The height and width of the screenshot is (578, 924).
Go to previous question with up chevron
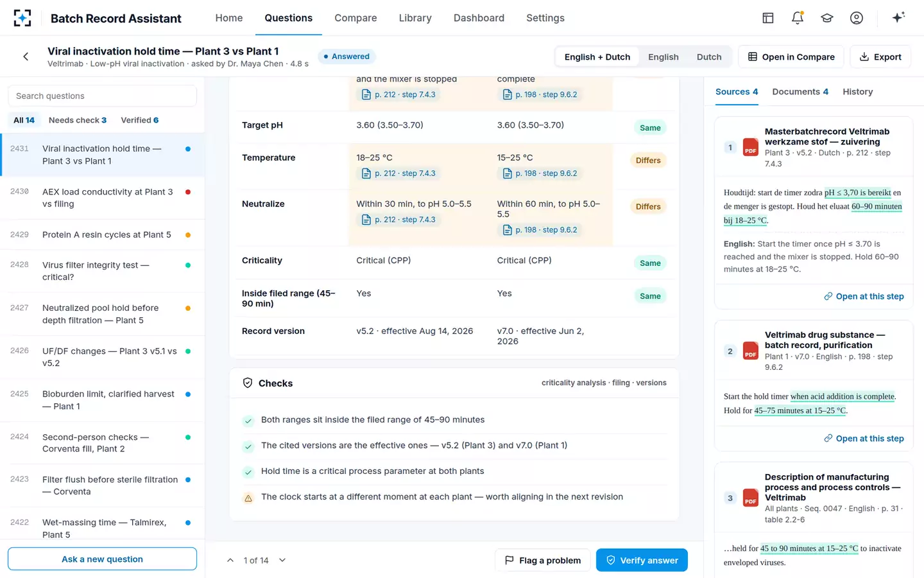coord(230,560)
